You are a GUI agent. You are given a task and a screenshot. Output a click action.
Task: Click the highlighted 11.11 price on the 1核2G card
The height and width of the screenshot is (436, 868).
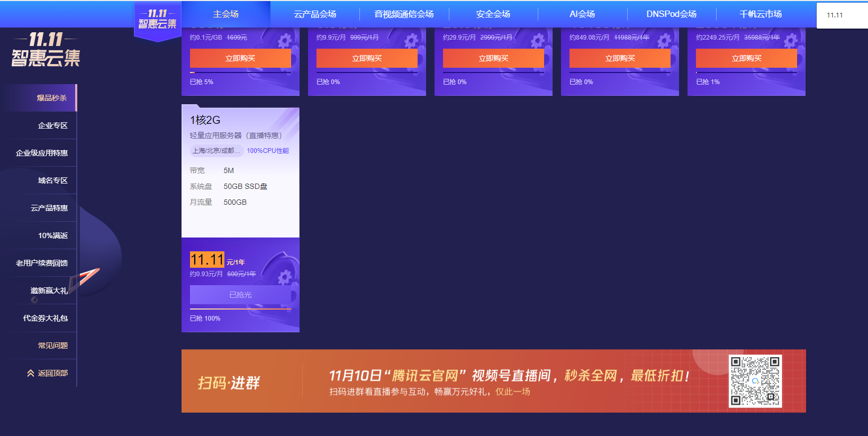(207, 260)
